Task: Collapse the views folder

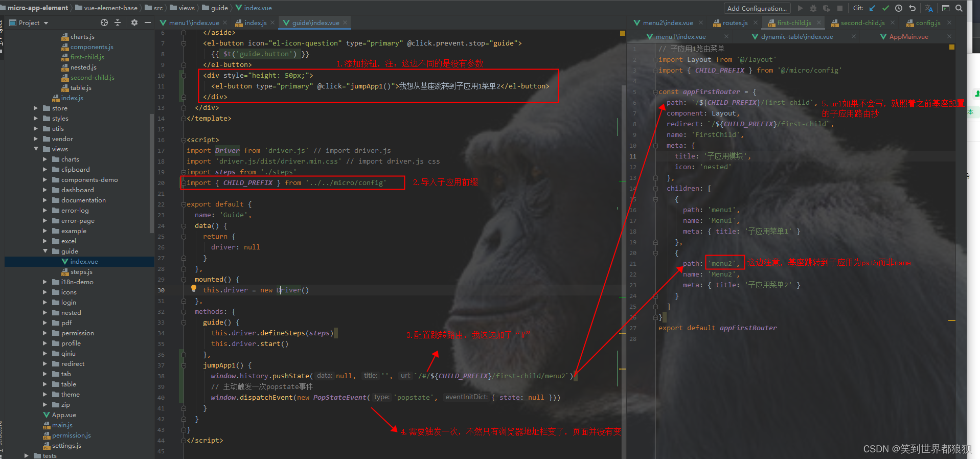Action: coord(36,149)
